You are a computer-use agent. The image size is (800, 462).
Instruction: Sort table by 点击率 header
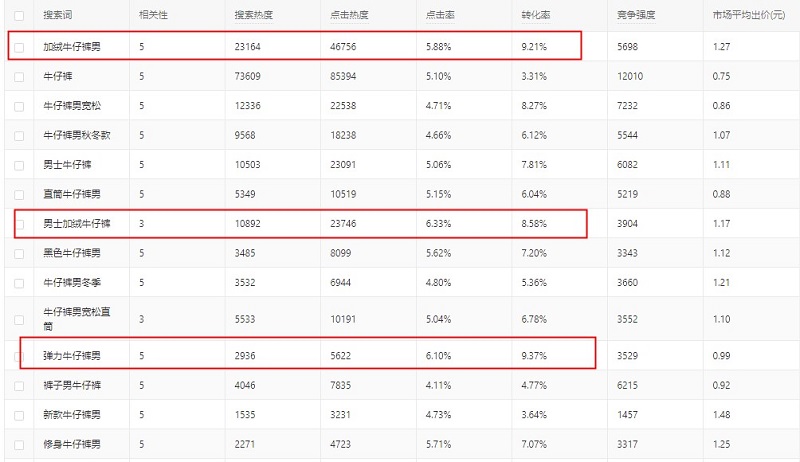point(437,16)
